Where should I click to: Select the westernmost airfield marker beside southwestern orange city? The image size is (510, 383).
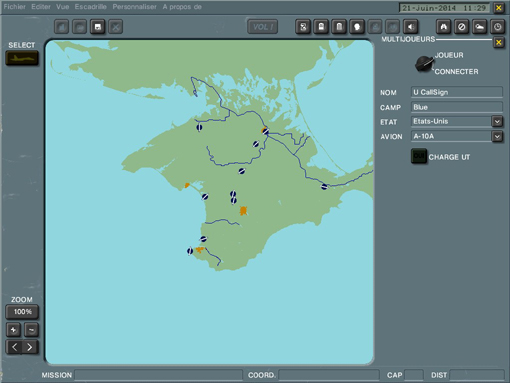pos(190,251)
